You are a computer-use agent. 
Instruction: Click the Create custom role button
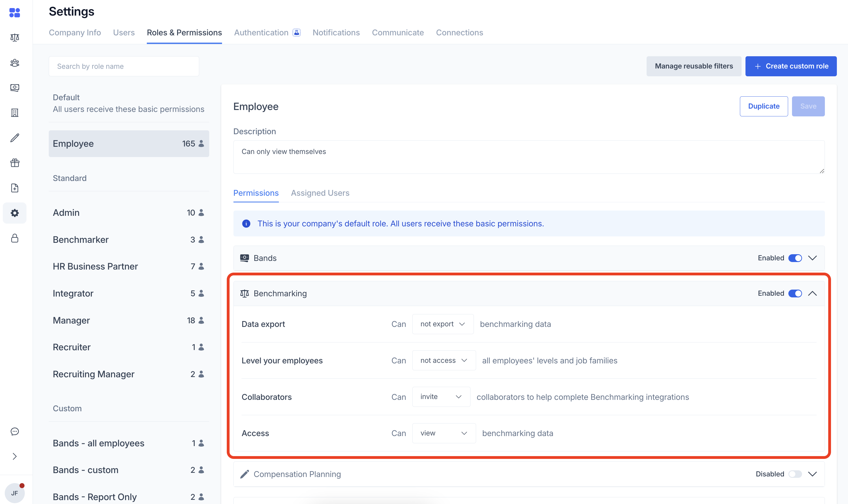[791, 66]
